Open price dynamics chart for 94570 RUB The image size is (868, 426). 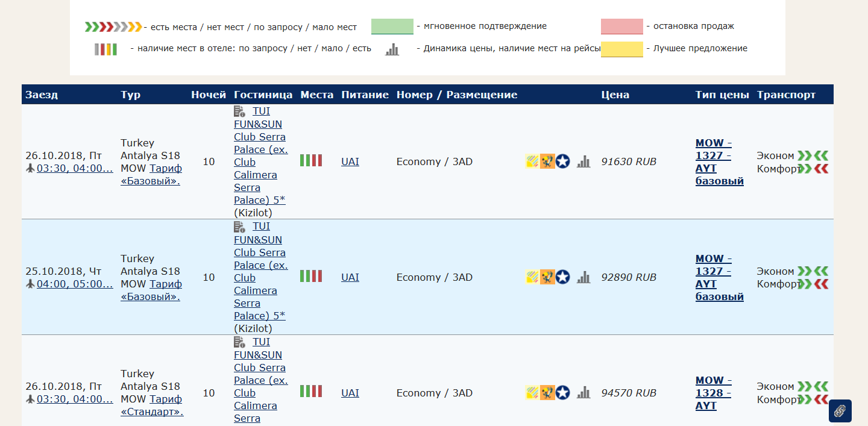[583, 392]
